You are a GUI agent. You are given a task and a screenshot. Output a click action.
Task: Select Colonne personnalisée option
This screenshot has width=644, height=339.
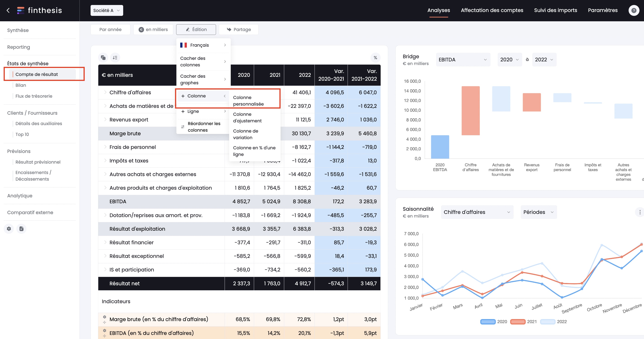pyautogui.click(x=254, y=101)
